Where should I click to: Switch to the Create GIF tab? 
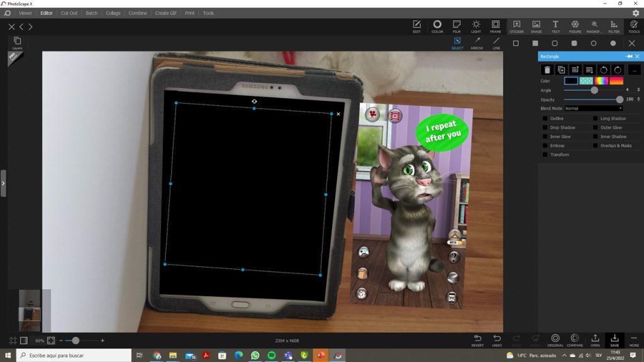coord(165,13)
